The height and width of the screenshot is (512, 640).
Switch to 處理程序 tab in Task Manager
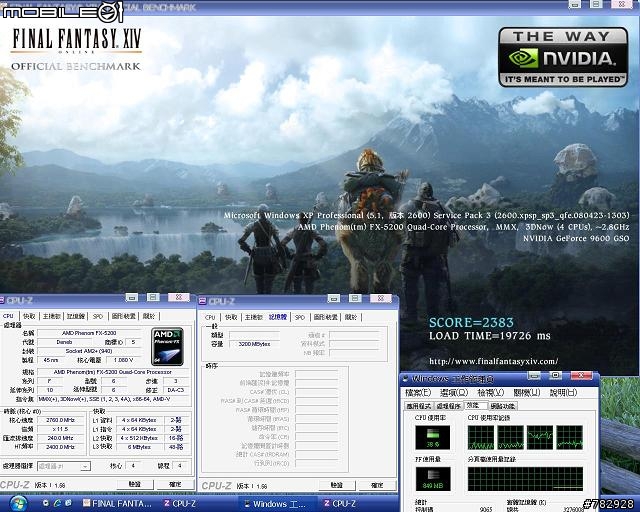coord(449,406)
